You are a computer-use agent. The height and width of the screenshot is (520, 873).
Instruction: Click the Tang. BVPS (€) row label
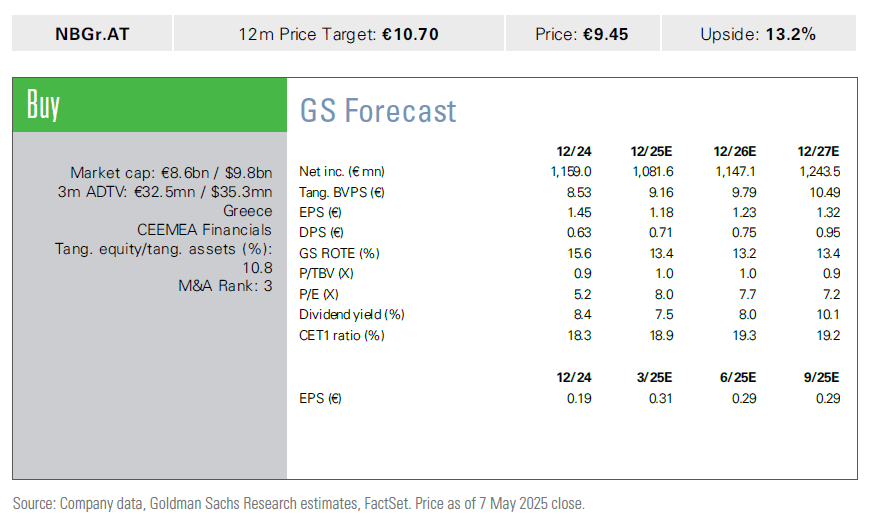(x=344, y=192)
